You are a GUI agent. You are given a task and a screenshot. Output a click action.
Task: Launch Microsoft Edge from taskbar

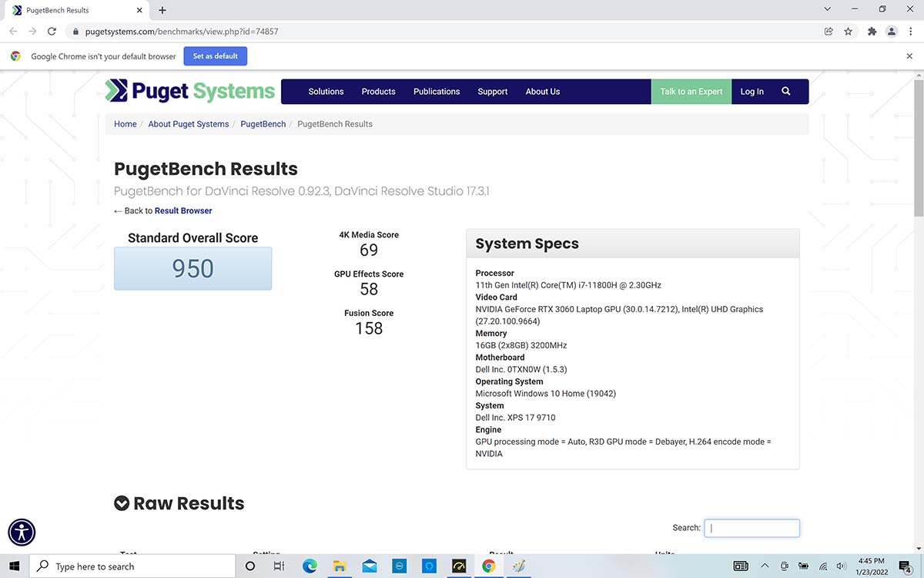click(310, 566)
